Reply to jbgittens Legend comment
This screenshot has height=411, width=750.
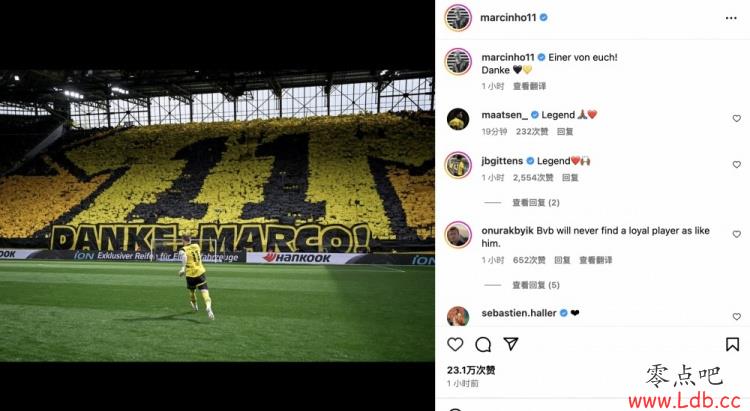pyautogui.click(x=570, y=178)
